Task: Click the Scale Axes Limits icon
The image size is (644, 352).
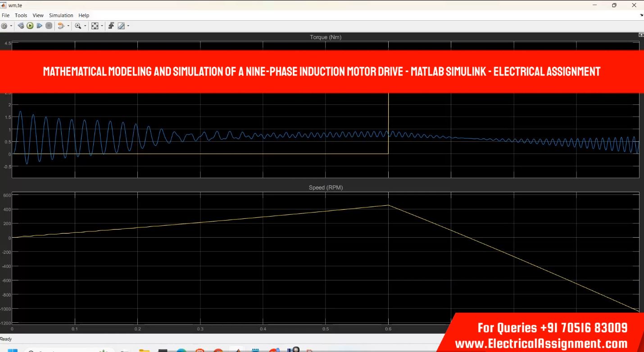Action: click(95, 26)
